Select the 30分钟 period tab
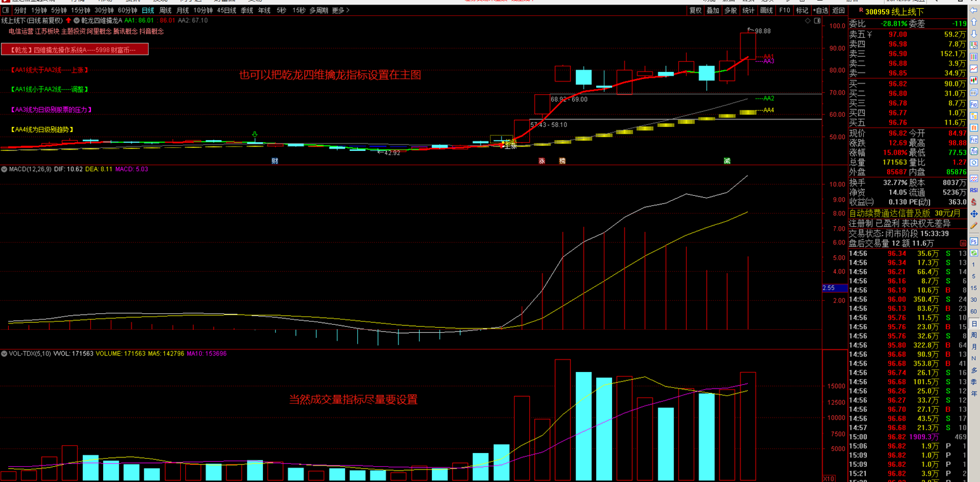 click(x=104, y=11)
